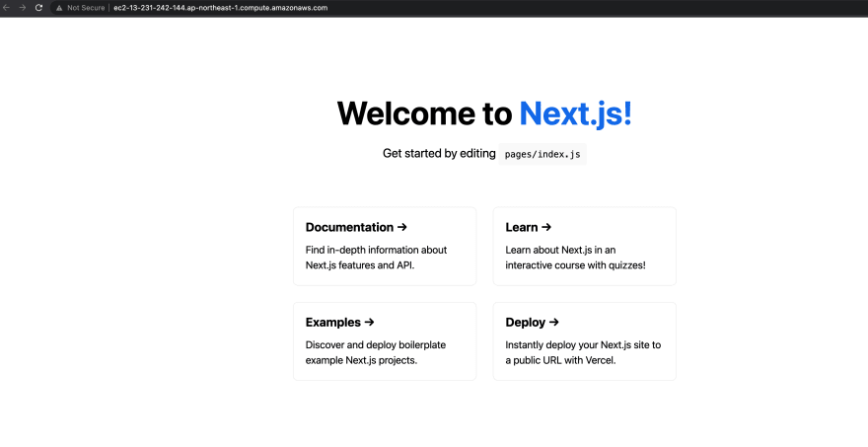868x447 pixels.
Task: Reload the page with the refresh icon
Action: tap(38, 8)
